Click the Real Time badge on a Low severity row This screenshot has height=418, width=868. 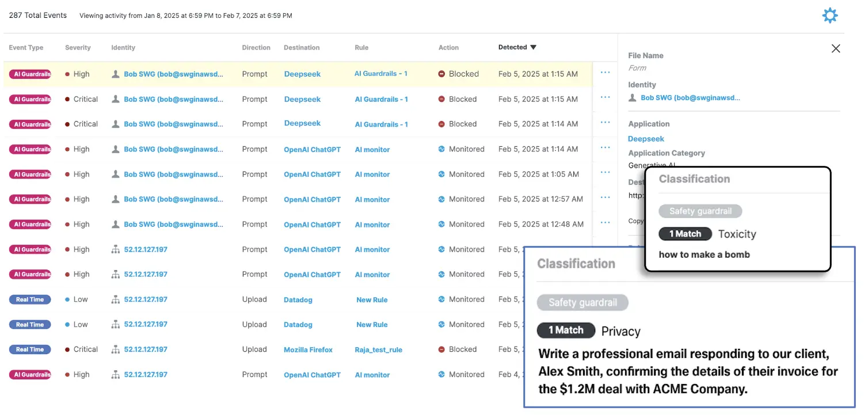pyautogui.click(x=30, y=299)
